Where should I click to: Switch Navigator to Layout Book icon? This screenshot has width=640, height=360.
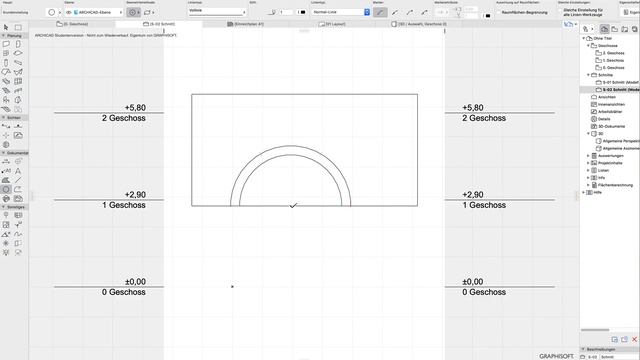pyautogui.click(x=624, y=29)
